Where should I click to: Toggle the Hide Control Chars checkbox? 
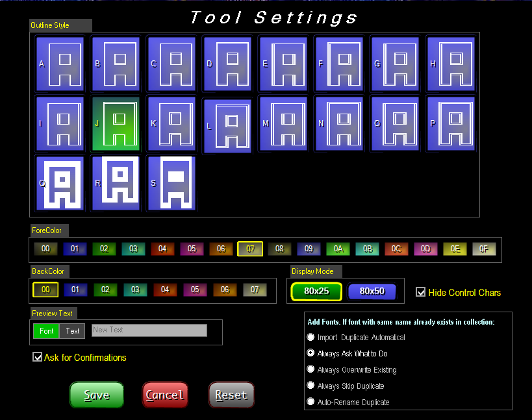pyautogui.click(x=421, y=292)
